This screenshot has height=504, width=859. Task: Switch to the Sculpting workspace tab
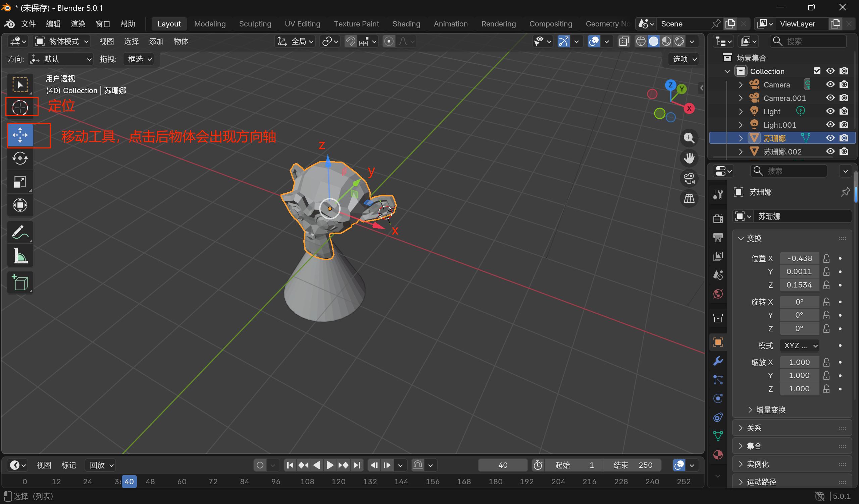click(x=255, y=24)
